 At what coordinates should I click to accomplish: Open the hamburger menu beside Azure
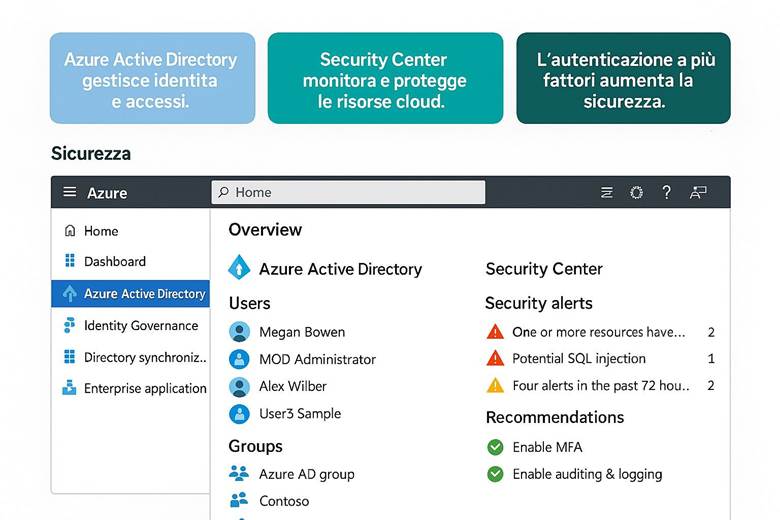69,192
